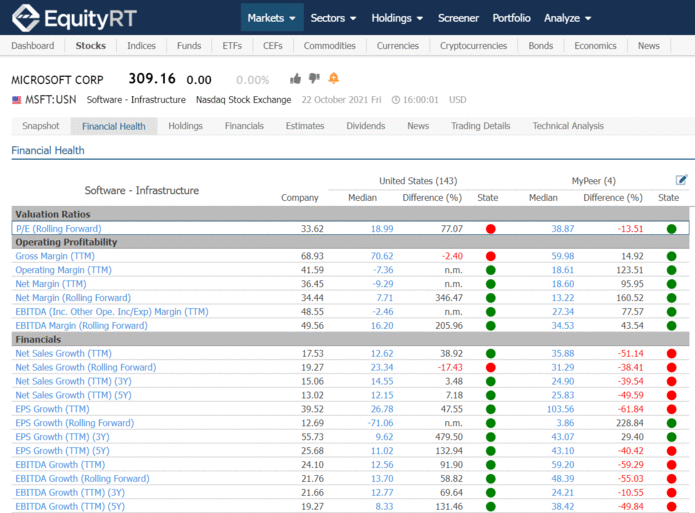Image resolution: width=695 pixels, height=513 pixels.
Task: Open the Economics section
Action: coord(595,46)
